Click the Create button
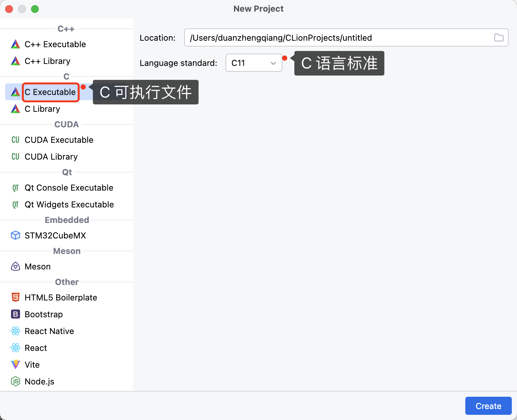The image size is (517, 420). [488, 406]
